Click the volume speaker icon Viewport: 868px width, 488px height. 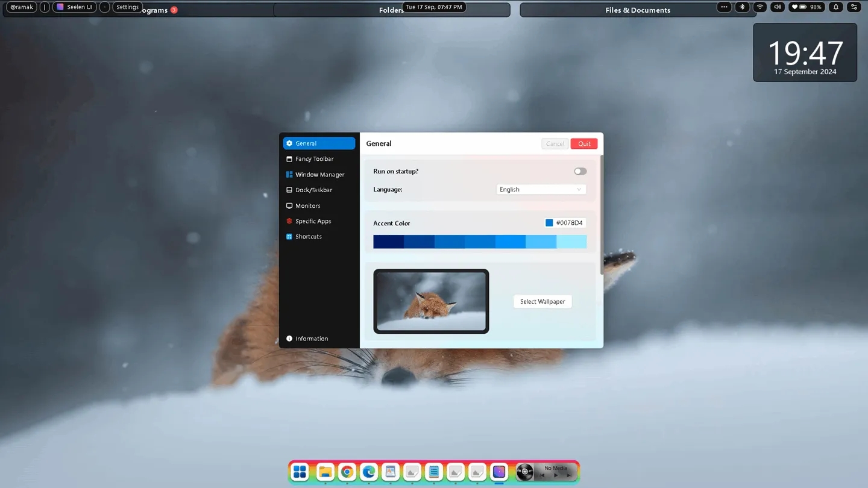[778, 7]
